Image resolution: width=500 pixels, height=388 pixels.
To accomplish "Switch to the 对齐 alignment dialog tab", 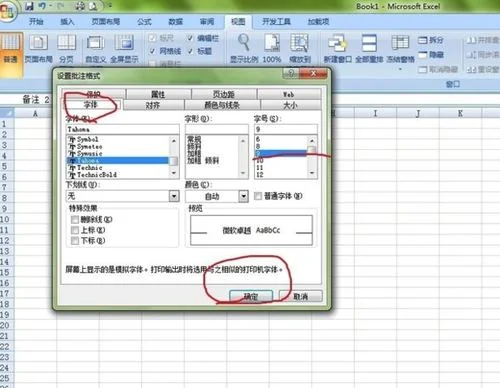I will pos(153,105).
